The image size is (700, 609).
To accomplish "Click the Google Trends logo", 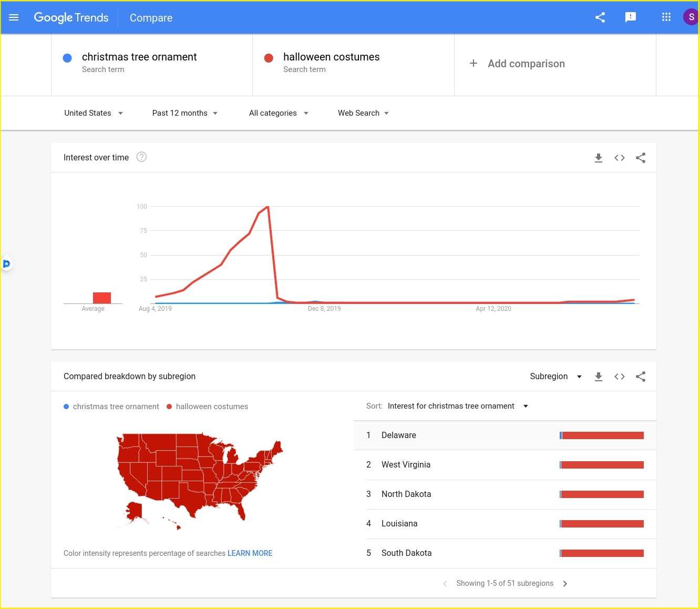I will click(71, 17).
